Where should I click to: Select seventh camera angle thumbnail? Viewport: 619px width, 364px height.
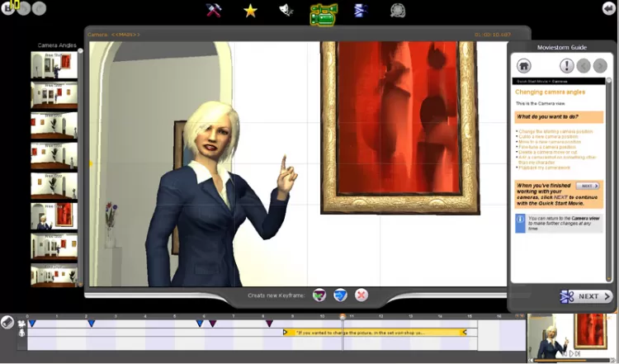pyautogui.click(x=54, y=247)
